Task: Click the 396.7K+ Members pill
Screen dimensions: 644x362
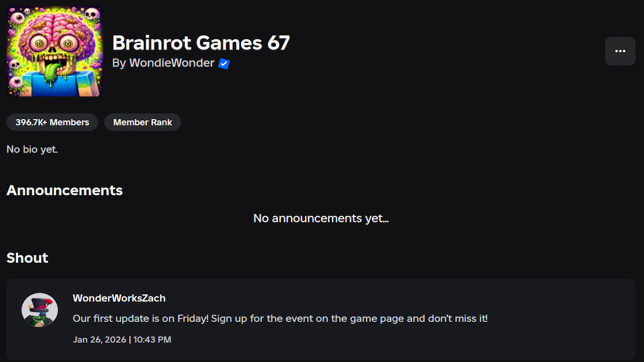Action: point(52,122)
